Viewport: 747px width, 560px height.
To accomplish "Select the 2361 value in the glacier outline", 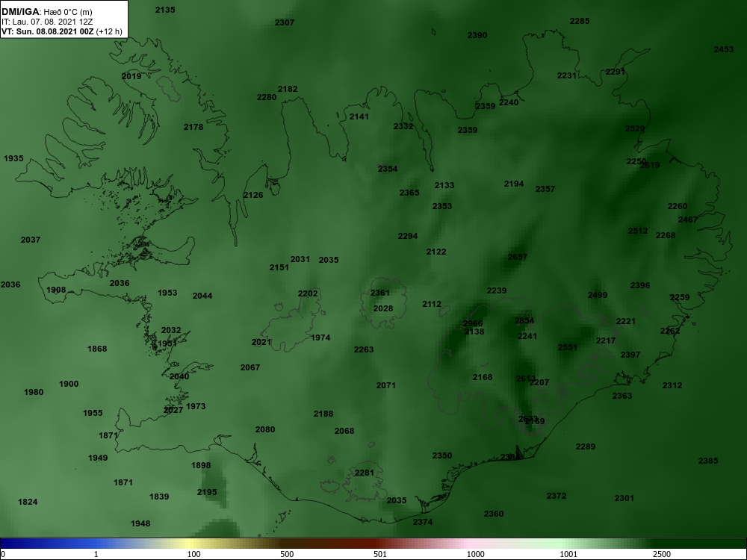I will tap(380, 293).
